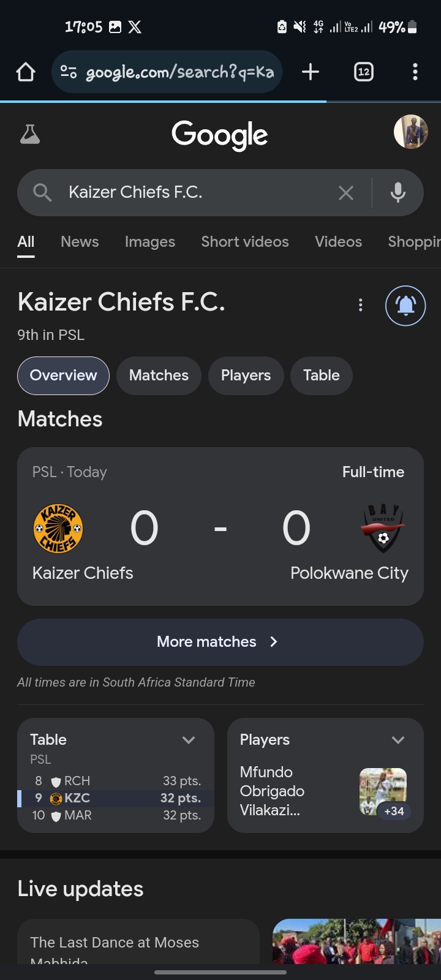The width and height of the screenshot is (441, 980).
Task: Expand the PSL Table card
Action: point(189,740)
